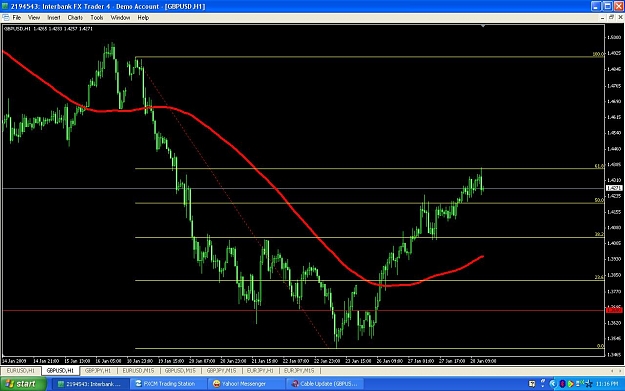Switch to Interbank FX Trader taskbar button
Image resolution: width=625 pixels, height=391 pixels.
pyautogui.click(x=90, y=384)
